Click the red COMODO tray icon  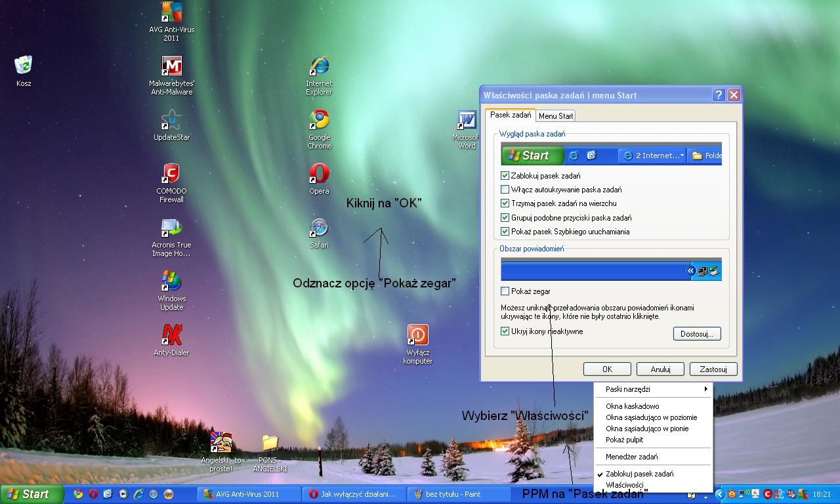tap(768, 494)
